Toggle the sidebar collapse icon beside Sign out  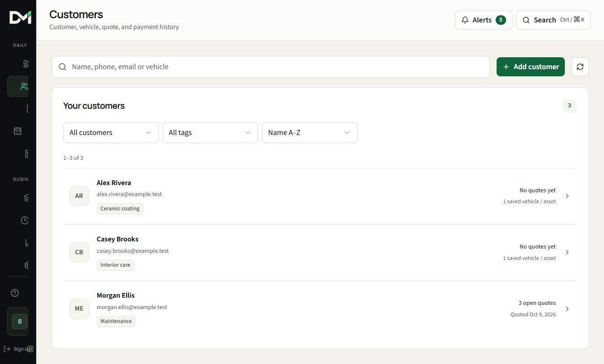click(x=30, y=349)
